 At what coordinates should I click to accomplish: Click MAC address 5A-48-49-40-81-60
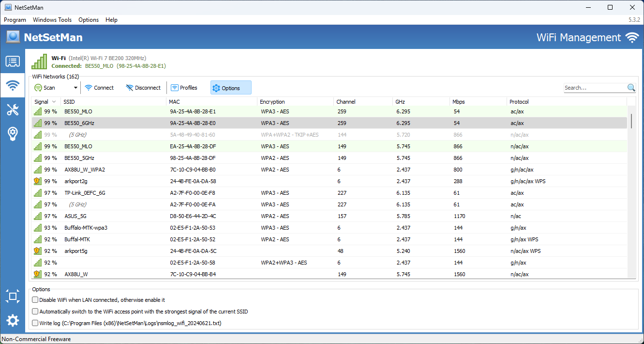pyautogui.click(x=193, y=135)
